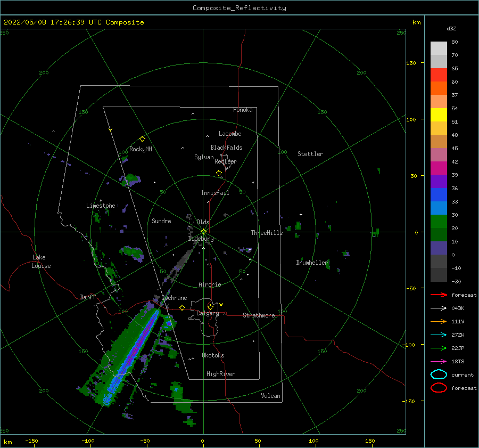Click the purple 36 dBZ color swatch
Viewport: 479px width, 448px height.
pyautogui.click(x=439, y=182)
